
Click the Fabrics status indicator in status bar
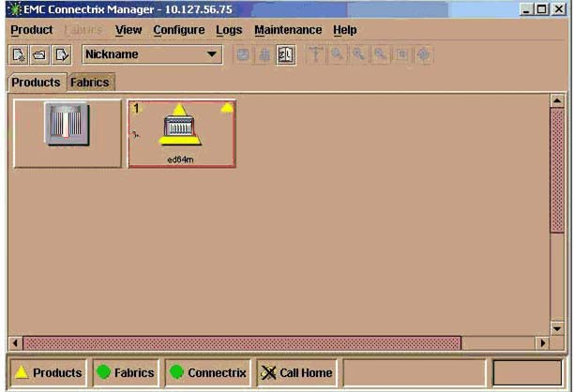(x=126, y=373)
